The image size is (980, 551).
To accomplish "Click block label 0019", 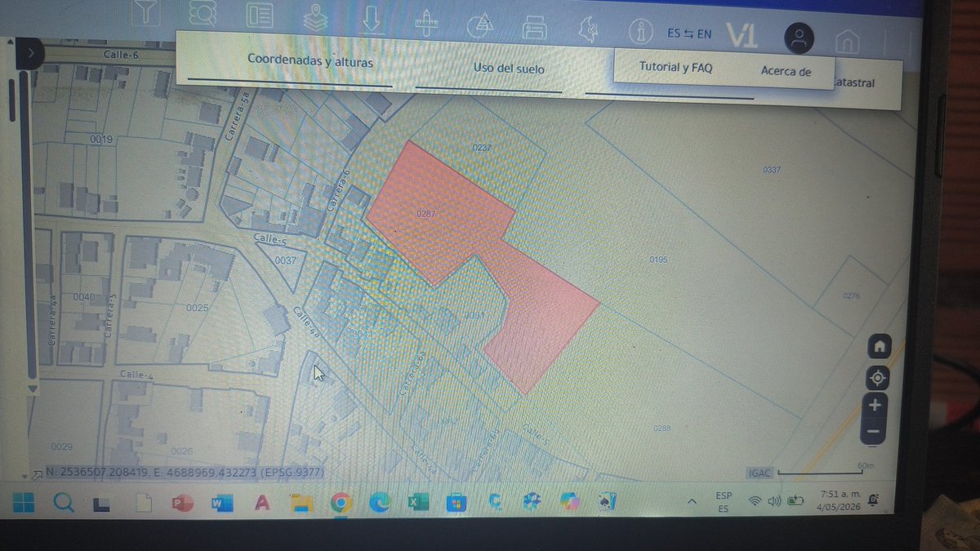I will [101, 140].
